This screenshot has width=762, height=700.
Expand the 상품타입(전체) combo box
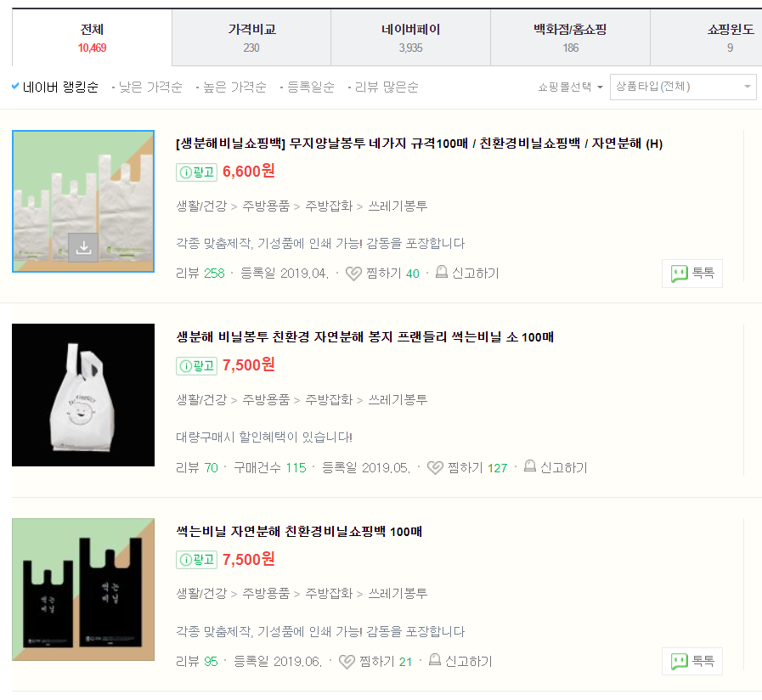coord(682,87)
